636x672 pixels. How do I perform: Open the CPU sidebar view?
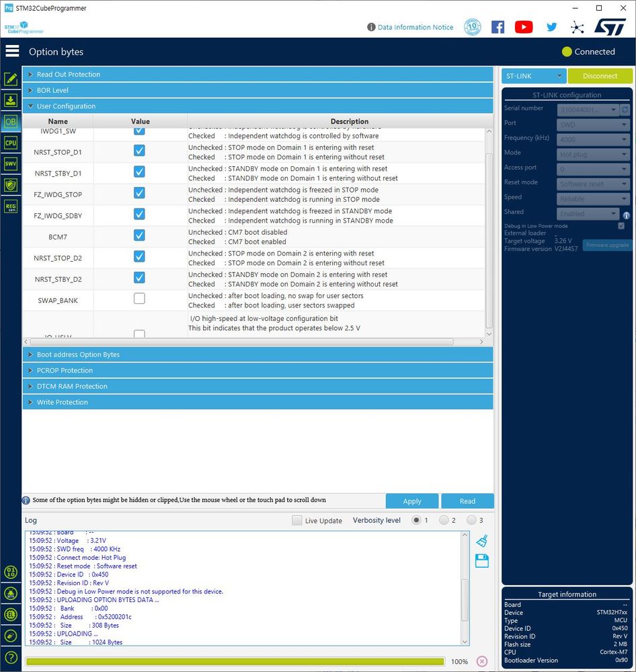pos(11,143)
